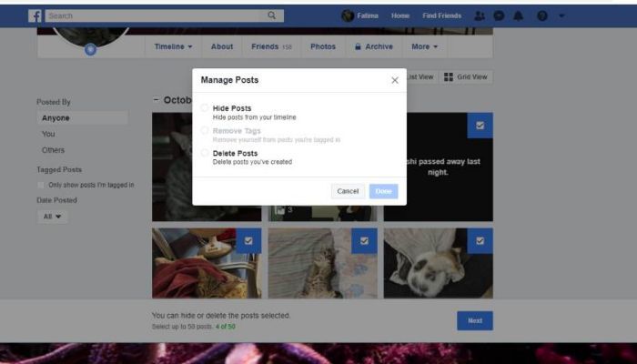Open the notifications bell icon
Image resolution: width=637 pixels, height=364 pixels.
point(519,16)
